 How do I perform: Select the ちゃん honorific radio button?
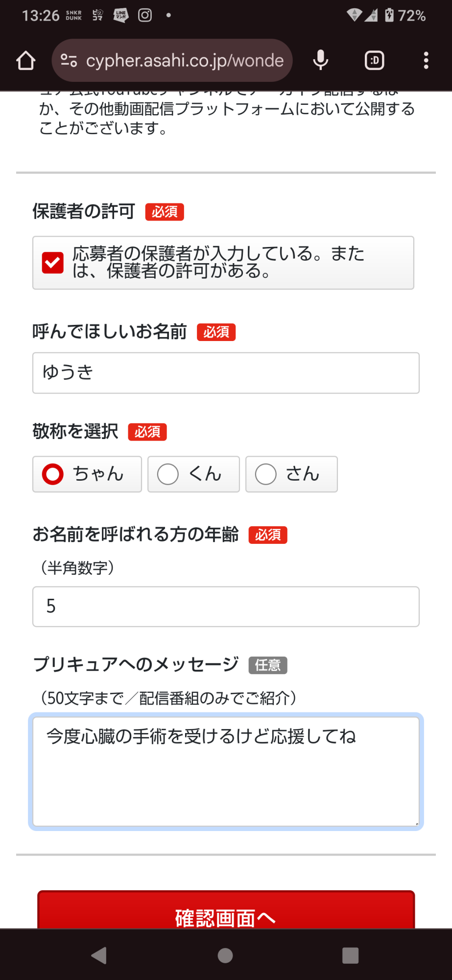(53, 474)
